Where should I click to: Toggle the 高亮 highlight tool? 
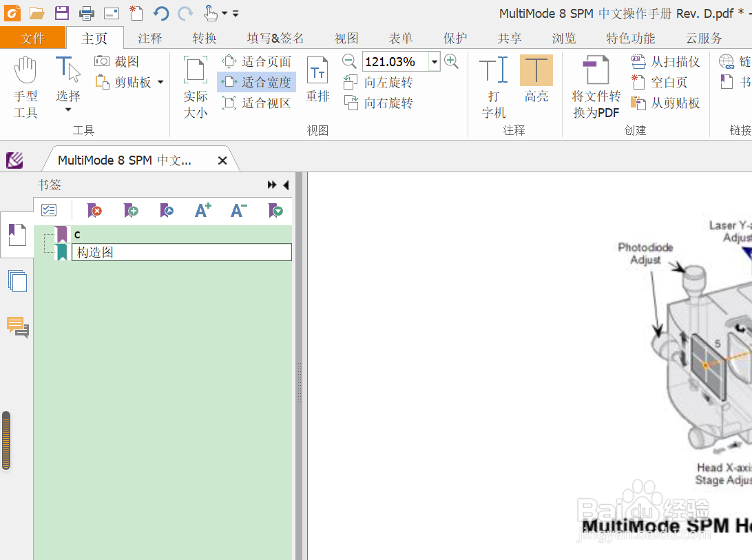click(536, 79)
